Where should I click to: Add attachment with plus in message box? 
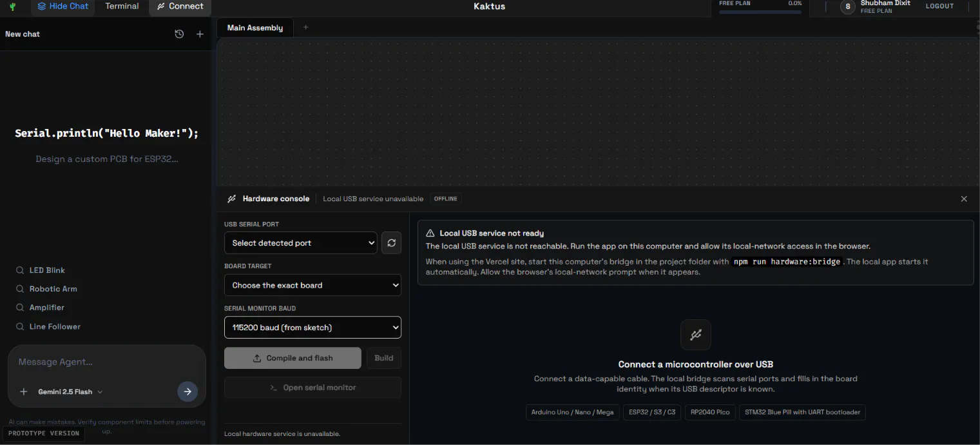pyautogui.click(x=24, y=391)
